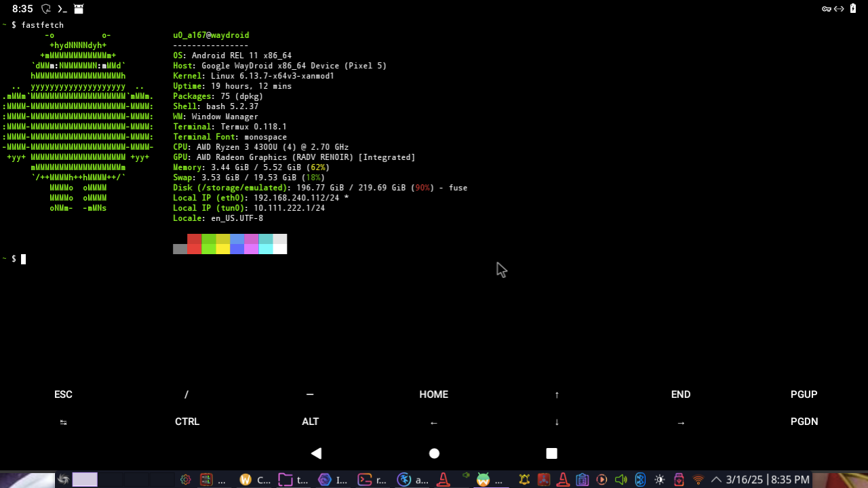Screen dimensions: 868x488
Task: Click the 'Uptime: 19 hours, 12 mins' line
Action: click(232, 86)
